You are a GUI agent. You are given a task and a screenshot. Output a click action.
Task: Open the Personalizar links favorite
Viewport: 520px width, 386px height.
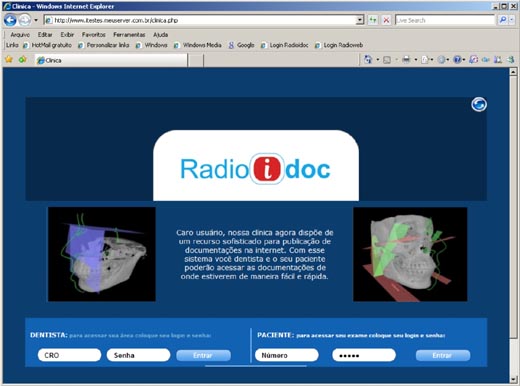coord(104,45)
